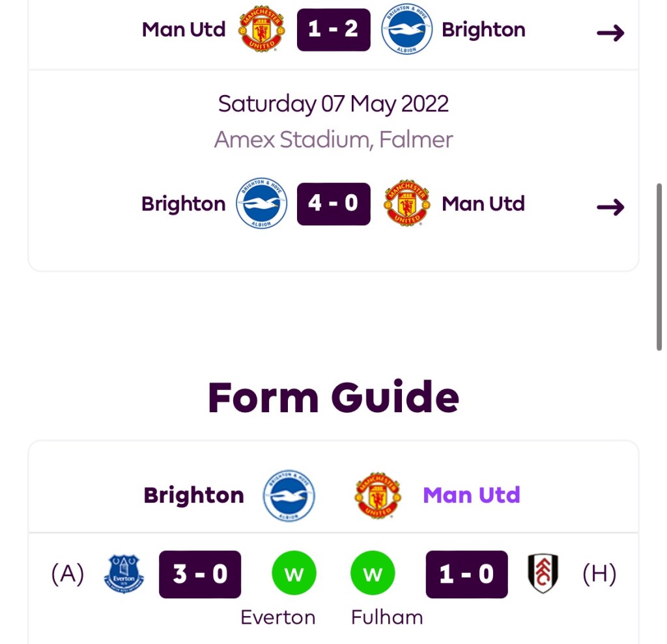
Task: Click the Everton club crest
Action: click(124, 574)
